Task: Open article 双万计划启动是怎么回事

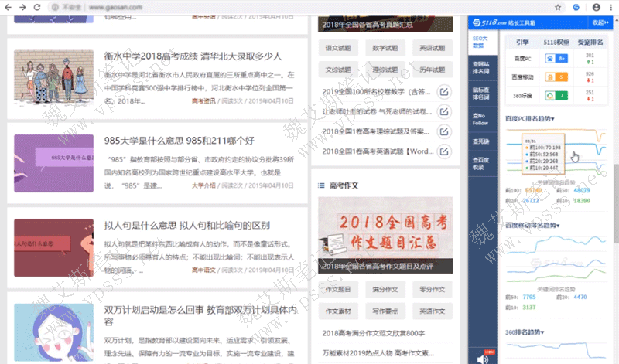Action: (x=200, y=316)
